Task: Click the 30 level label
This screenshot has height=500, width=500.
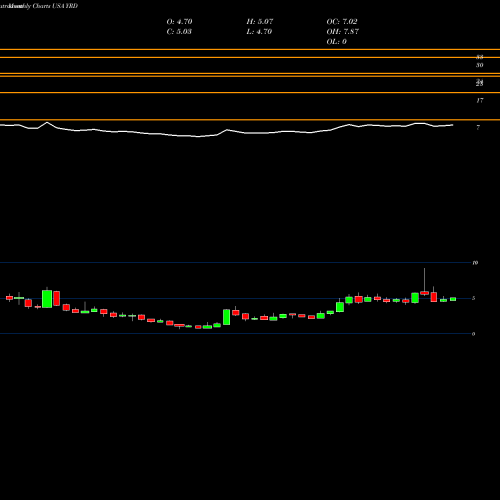Action: (480, 65)
